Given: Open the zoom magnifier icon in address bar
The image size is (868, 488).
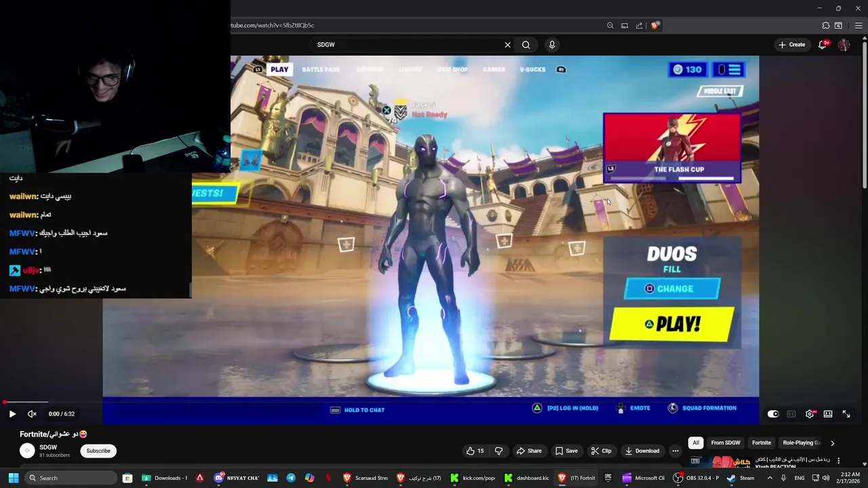Looking at the screenshot, I should pos(610,25).
